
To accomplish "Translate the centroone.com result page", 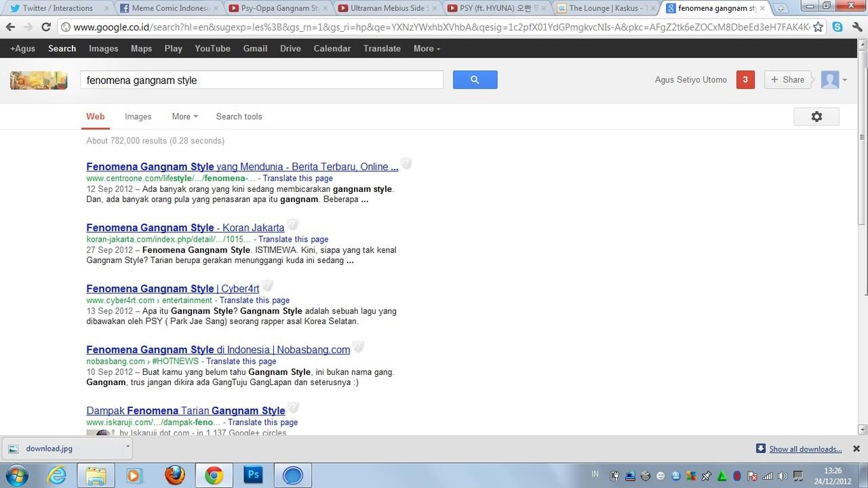I will coord(298,178).
